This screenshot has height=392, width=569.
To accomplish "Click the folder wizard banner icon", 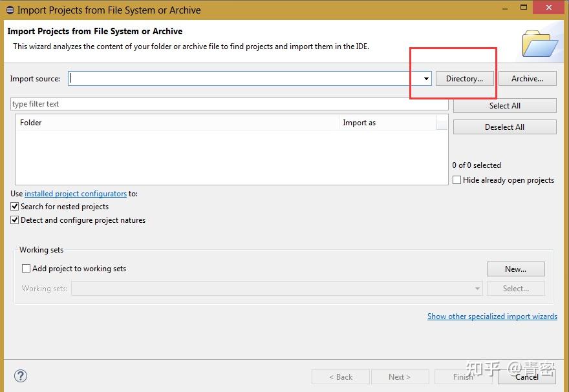I will pyautogui.click(x=540, y=43).
